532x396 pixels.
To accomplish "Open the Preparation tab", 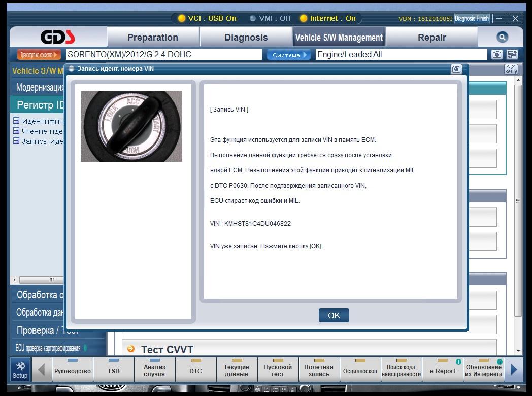I will click(x=152, y=38).
